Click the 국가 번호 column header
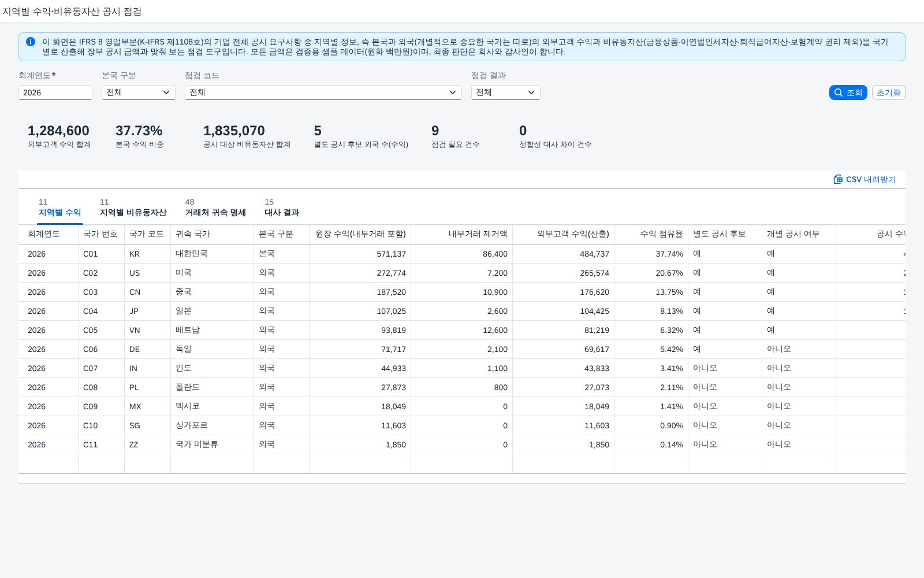This screenshot has width=924, height=578. 102,234
